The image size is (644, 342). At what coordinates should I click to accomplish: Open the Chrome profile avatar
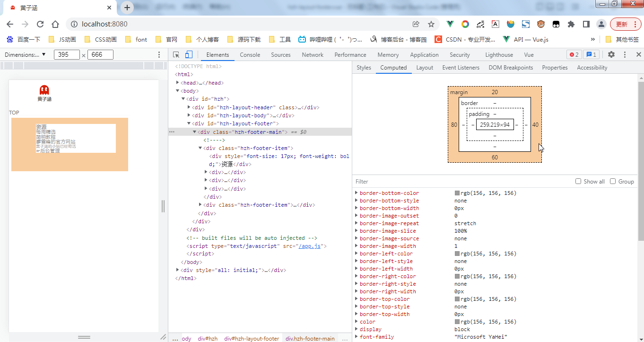pos(601,24)
